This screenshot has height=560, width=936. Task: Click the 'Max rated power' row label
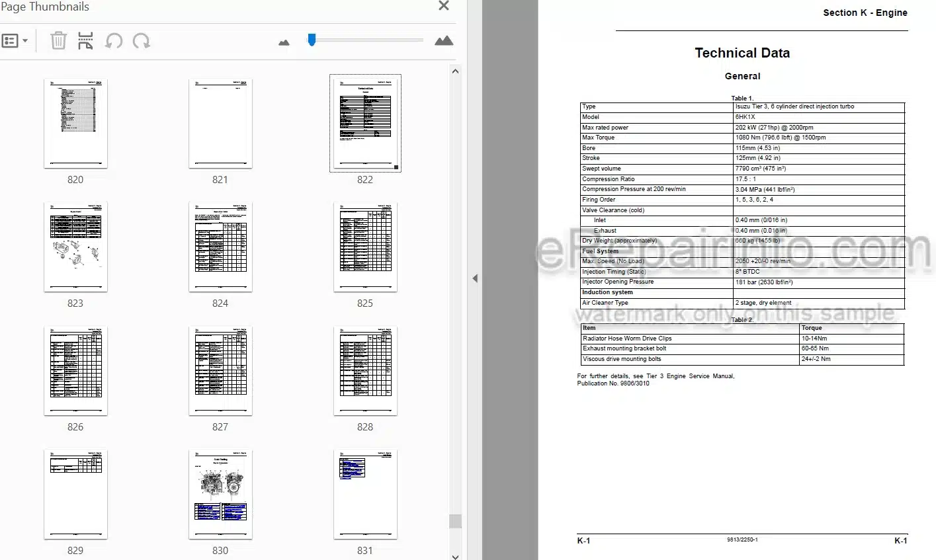[605, 128]
